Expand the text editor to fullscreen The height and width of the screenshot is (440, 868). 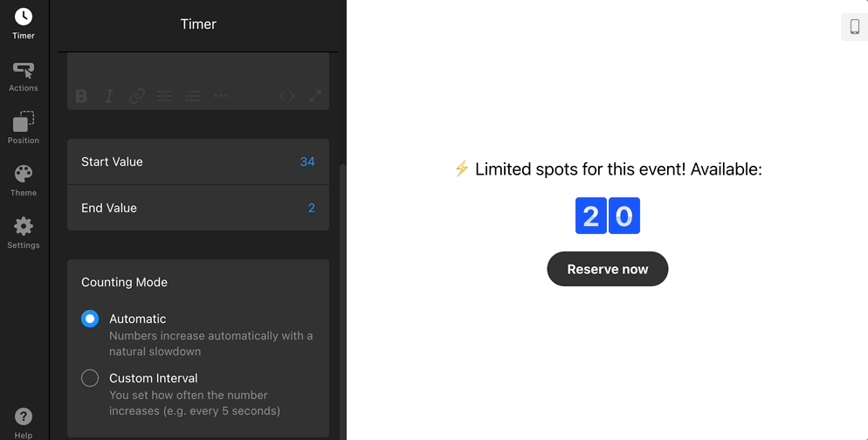coord(315,96)
